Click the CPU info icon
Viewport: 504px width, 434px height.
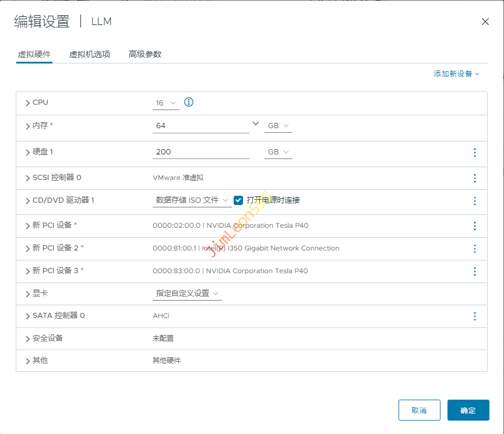pos(188,103)
